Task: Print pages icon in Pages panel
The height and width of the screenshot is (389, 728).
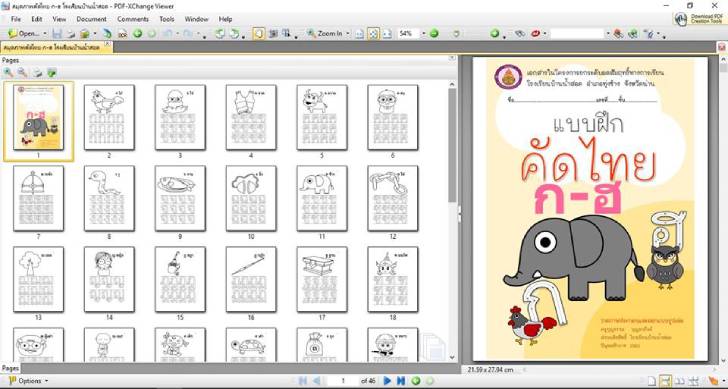Action: tap(37, 72)
